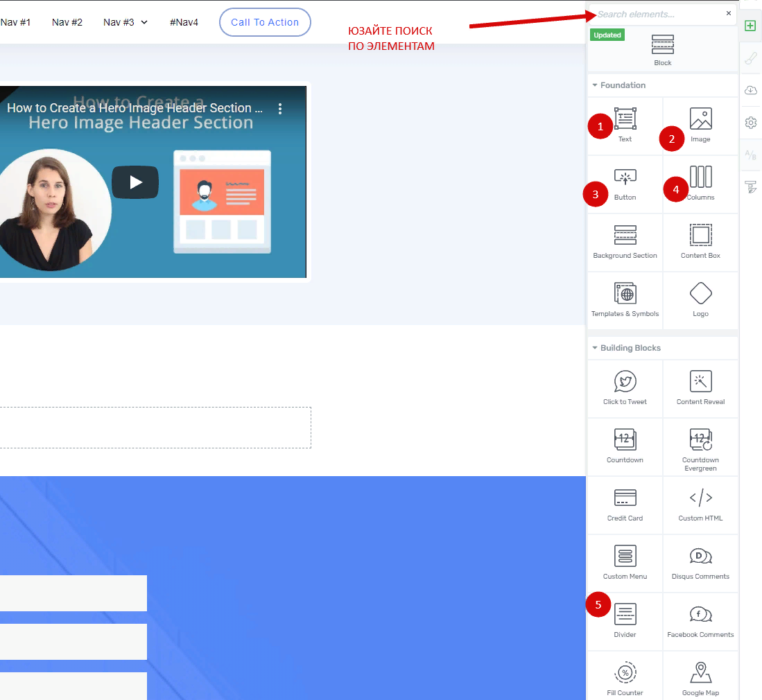Open the video's three-dot options menu
Viewport: 762px width, 700px height.
pos(280,109)
